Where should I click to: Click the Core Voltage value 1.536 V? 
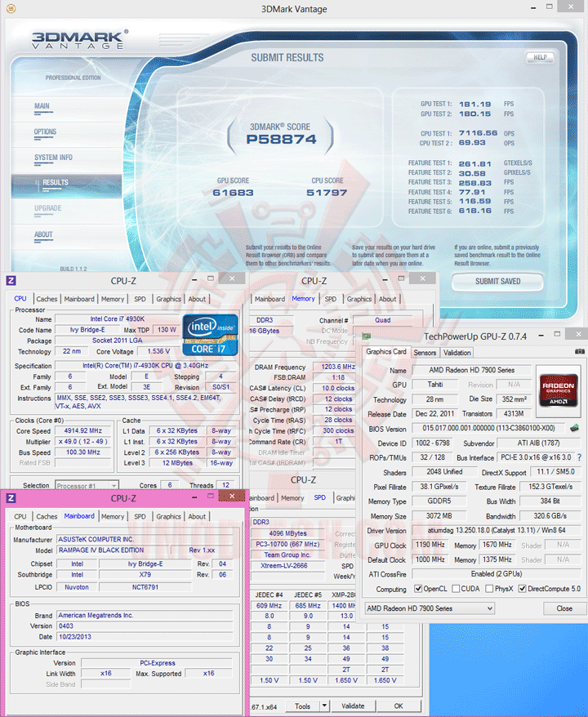tap(158, 351)
